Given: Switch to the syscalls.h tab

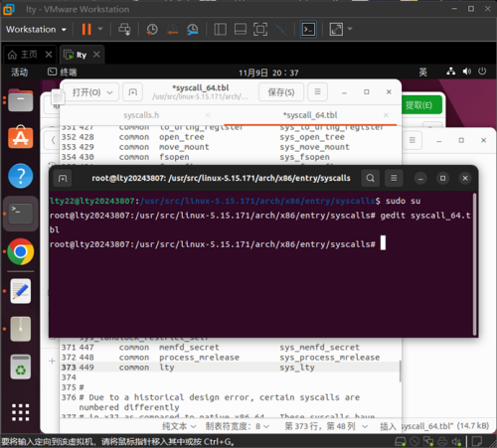Looking at the screenshot, I should 141,115.
